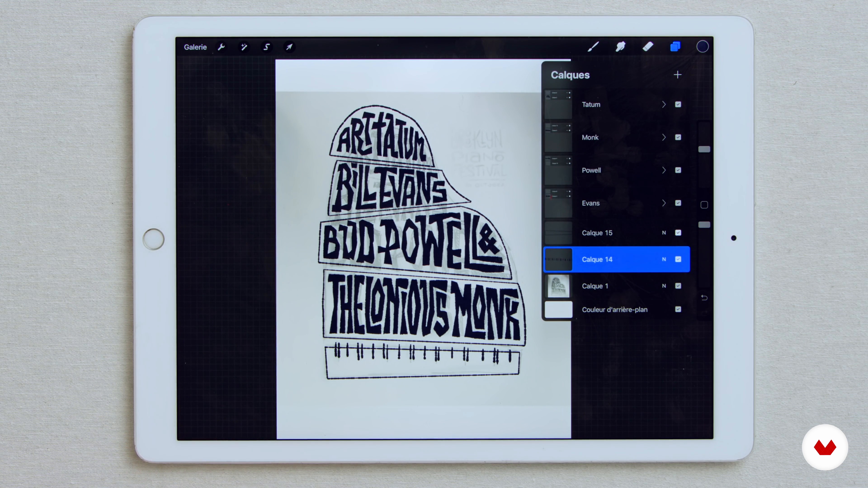
Task: Select the Calque 15 layer
Action: point(617,233)
